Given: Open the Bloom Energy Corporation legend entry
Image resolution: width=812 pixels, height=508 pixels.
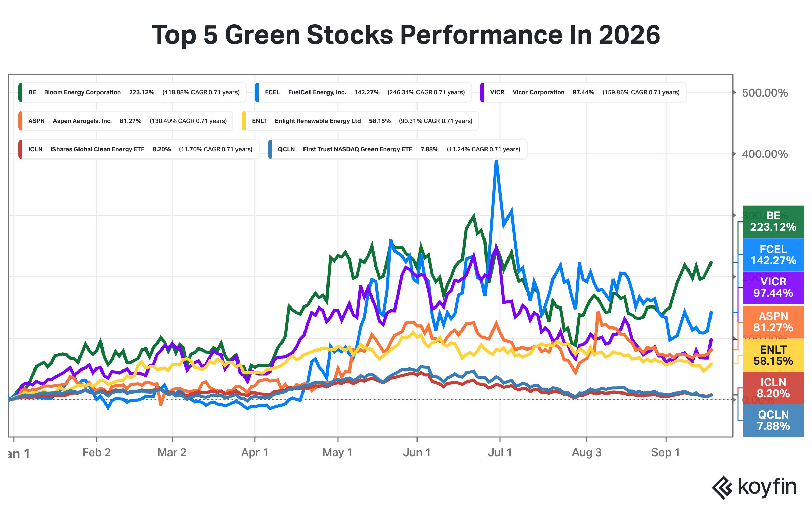Looking at the screenshot, I should coord(132,92).
